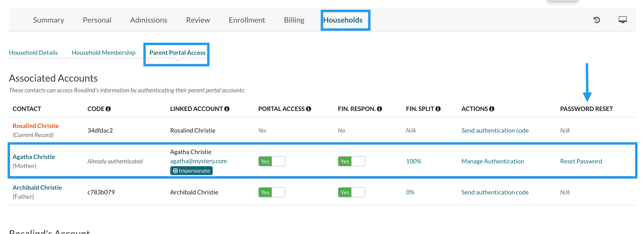
Task: Click info icon next to FIN. RESPON. header
Action: pos(379,109)
